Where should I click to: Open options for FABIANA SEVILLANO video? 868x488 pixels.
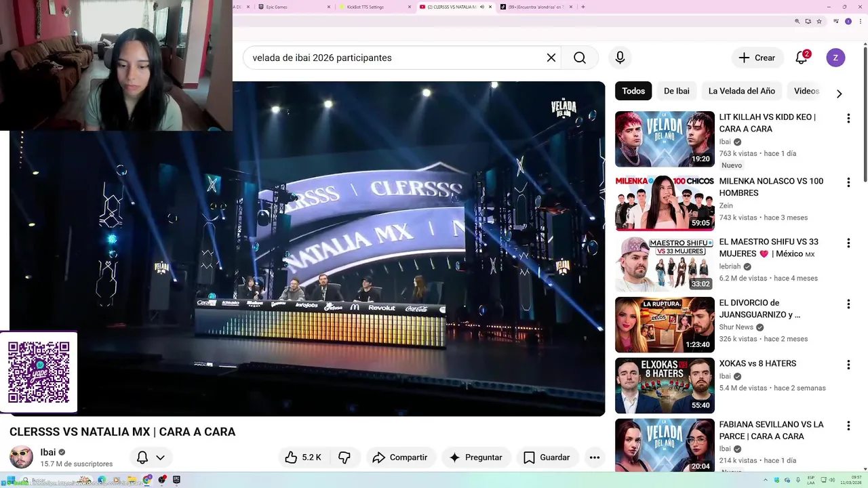point(848,426)
